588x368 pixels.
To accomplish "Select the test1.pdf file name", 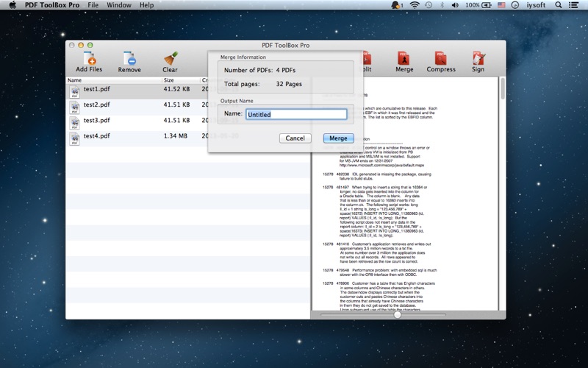I will 97,89.
